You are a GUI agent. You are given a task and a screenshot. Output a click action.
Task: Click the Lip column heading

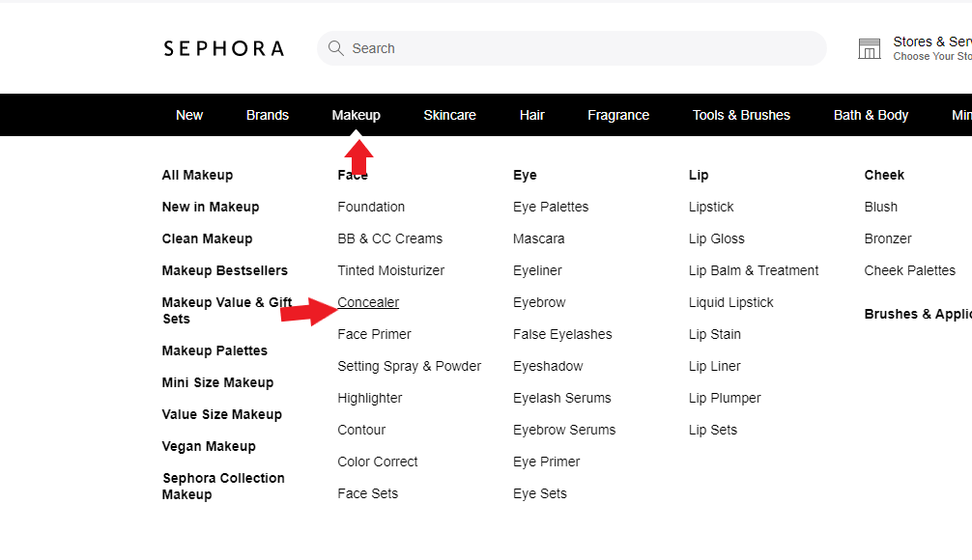pos(698,176)
